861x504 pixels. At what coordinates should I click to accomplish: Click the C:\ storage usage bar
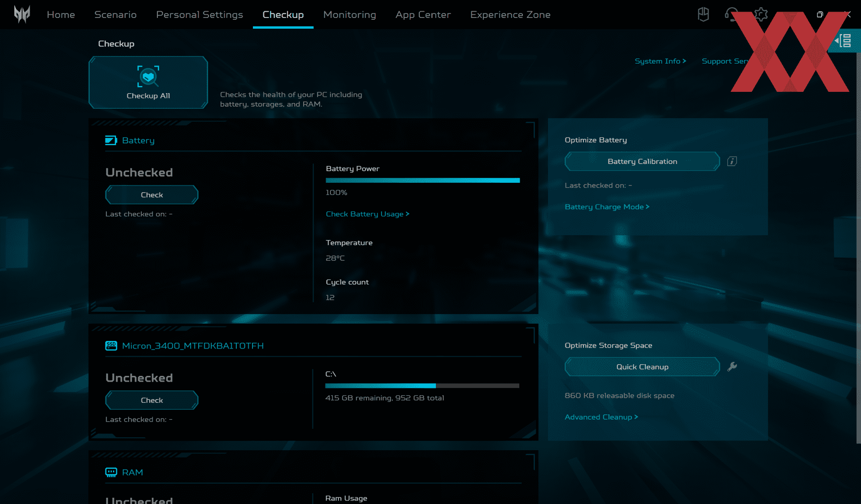point(422,386)
